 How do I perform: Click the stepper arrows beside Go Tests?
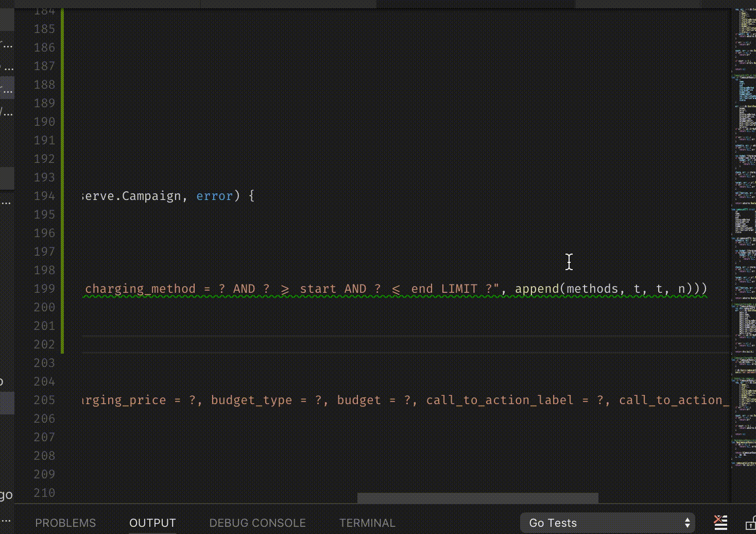coord(686,522)
